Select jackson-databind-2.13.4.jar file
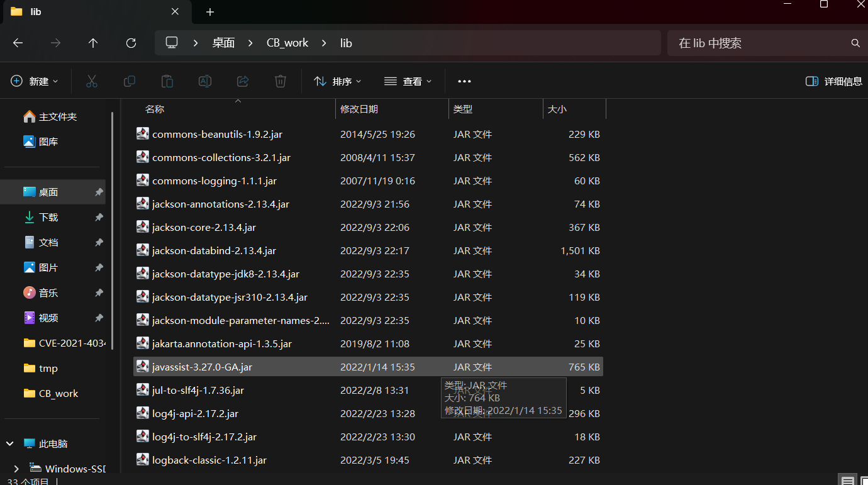868x485 pixels. [x=368, y=250]
